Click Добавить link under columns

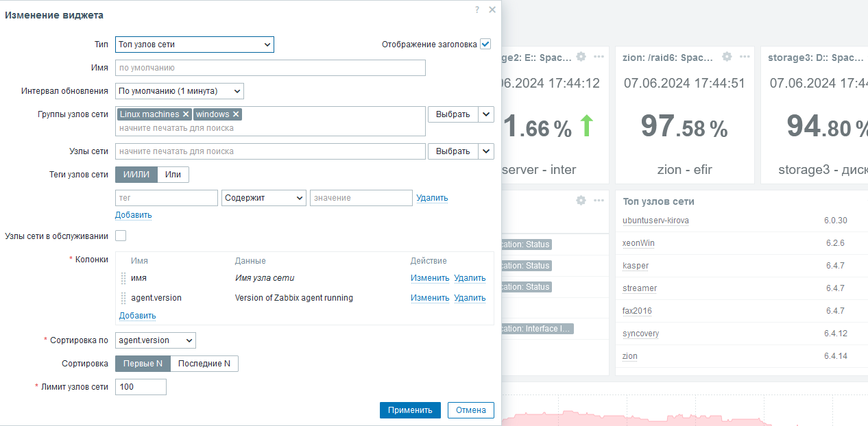pos(138,316)
